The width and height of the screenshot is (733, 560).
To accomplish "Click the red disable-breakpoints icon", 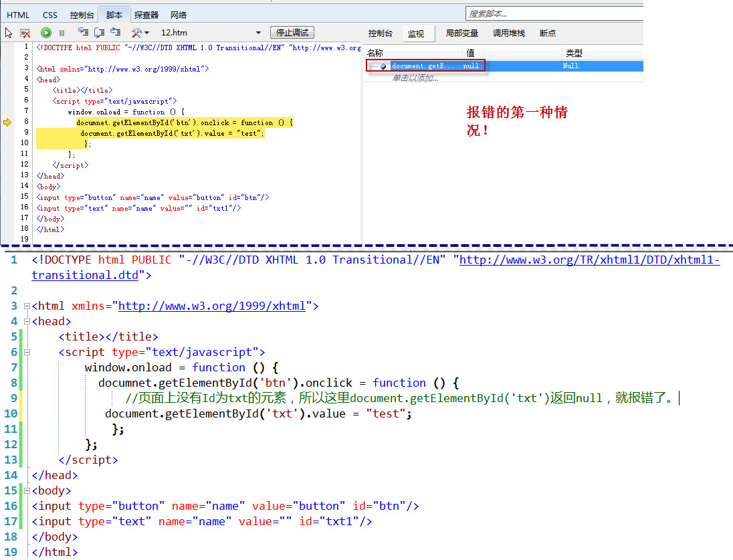I will (25, 32).
